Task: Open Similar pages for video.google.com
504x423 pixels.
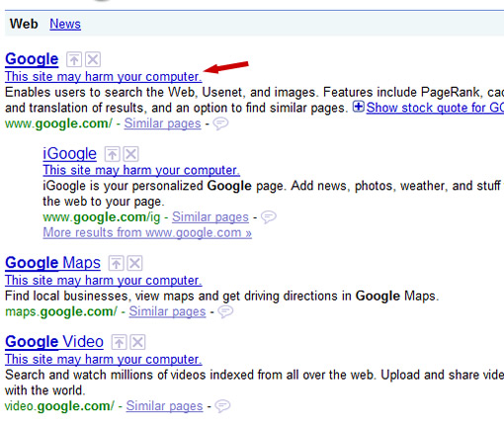Action: pyautogui.click(x=164, y=406)
